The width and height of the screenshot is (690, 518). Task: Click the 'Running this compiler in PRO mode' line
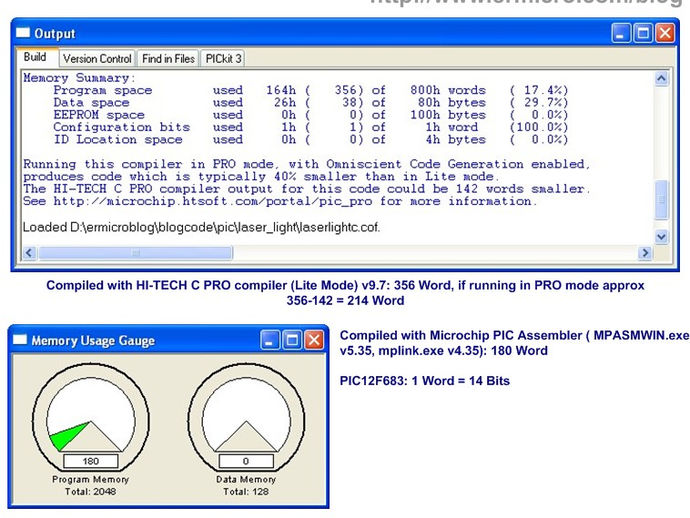click(306, 164)
